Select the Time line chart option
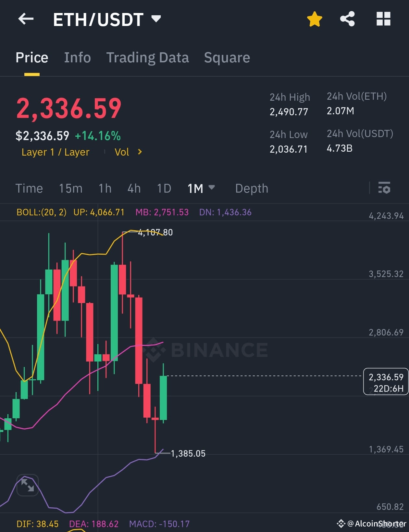This screenshot has width=409, height=532. 29,188
